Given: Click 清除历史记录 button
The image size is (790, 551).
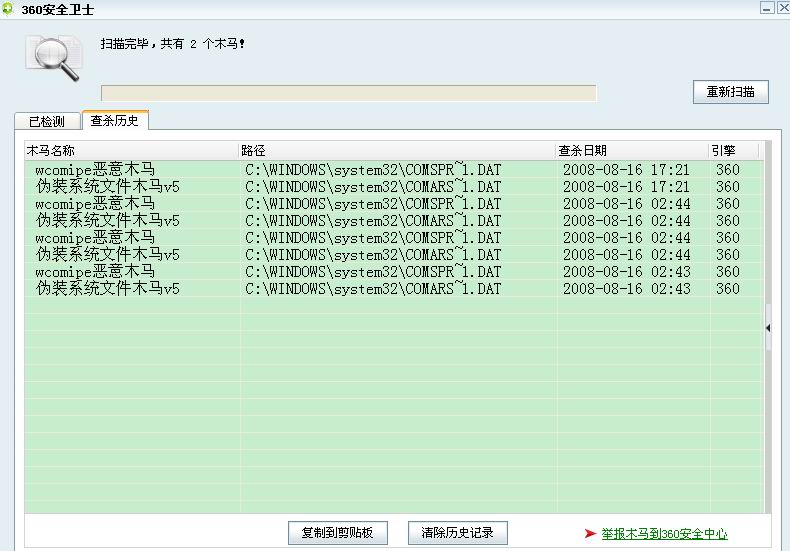Looking at the screenshot, I should pyautogui.click(x=457, y=533).
